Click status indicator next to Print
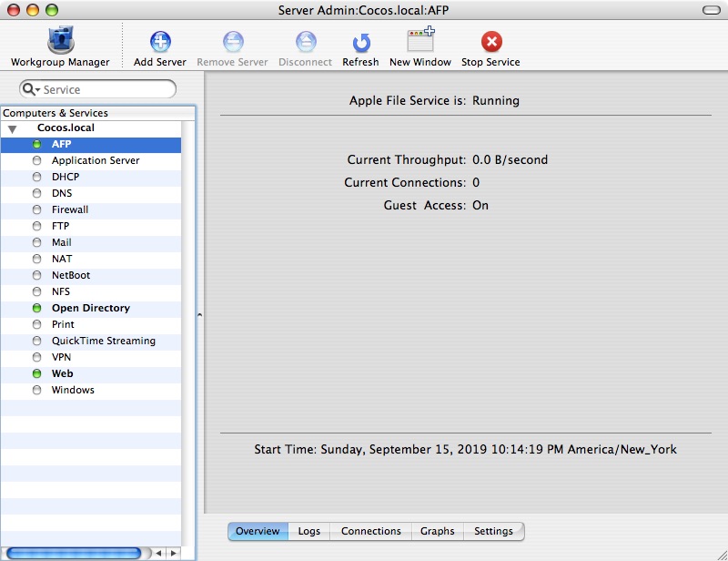 (36, 324)
